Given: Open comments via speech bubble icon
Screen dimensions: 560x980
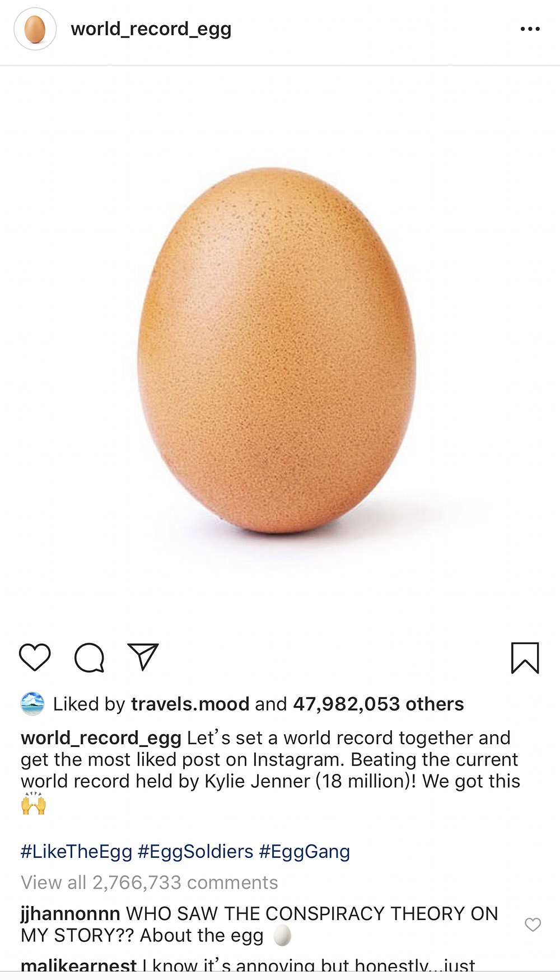Looking at the screenshot, I should point(90,657).
